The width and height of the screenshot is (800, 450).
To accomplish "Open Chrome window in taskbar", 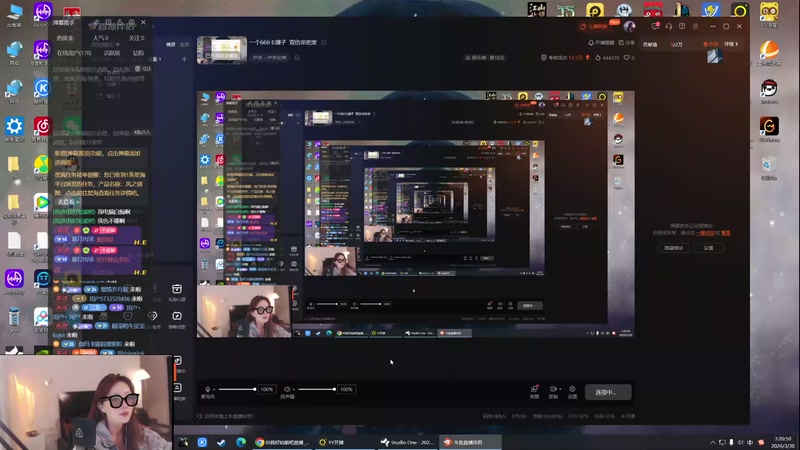I will pyautogui.click(x=282, y=442).
